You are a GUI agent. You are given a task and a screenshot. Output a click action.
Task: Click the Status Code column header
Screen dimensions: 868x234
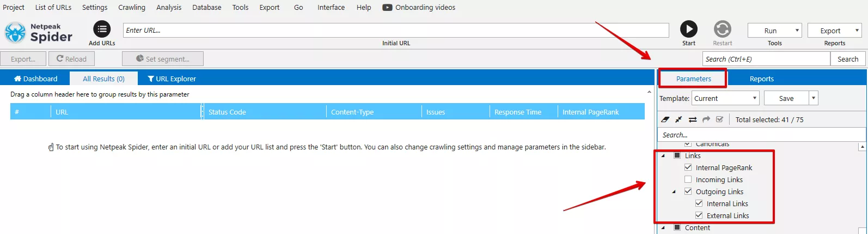tap(265, 112)
